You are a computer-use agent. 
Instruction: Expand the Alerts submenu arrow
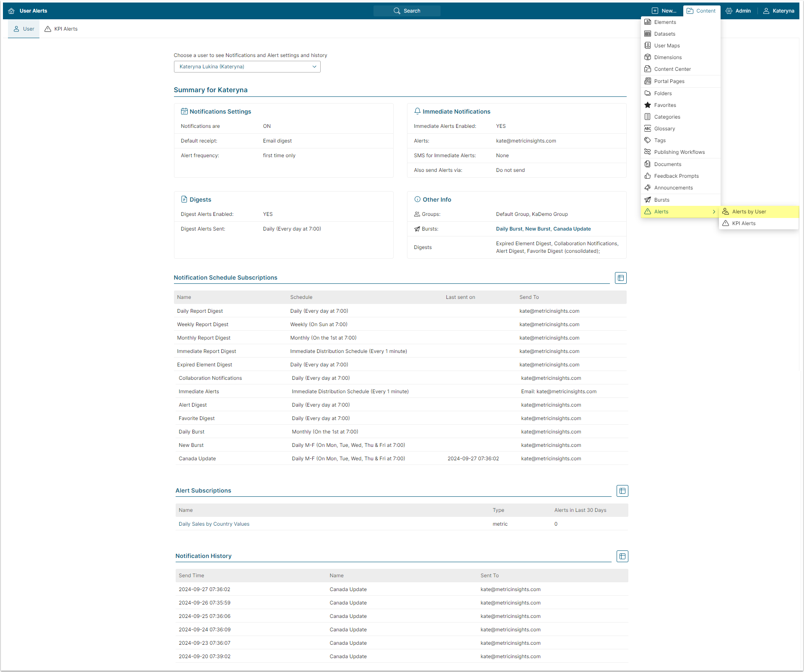click(x=713, y=212)
